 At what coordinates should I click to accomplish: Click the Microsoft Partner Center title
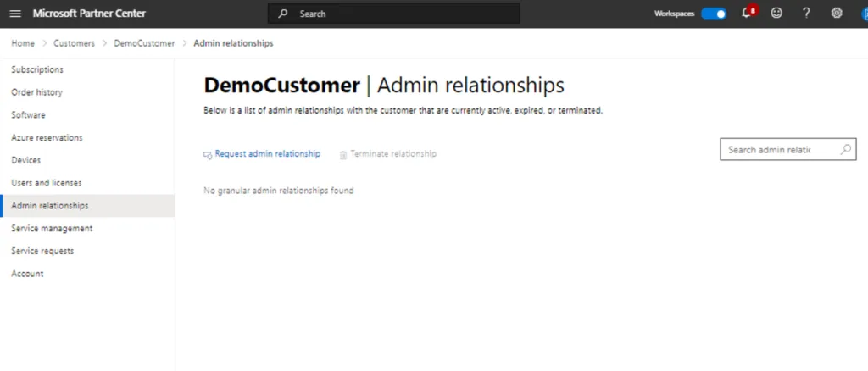(x=89, y=14)
